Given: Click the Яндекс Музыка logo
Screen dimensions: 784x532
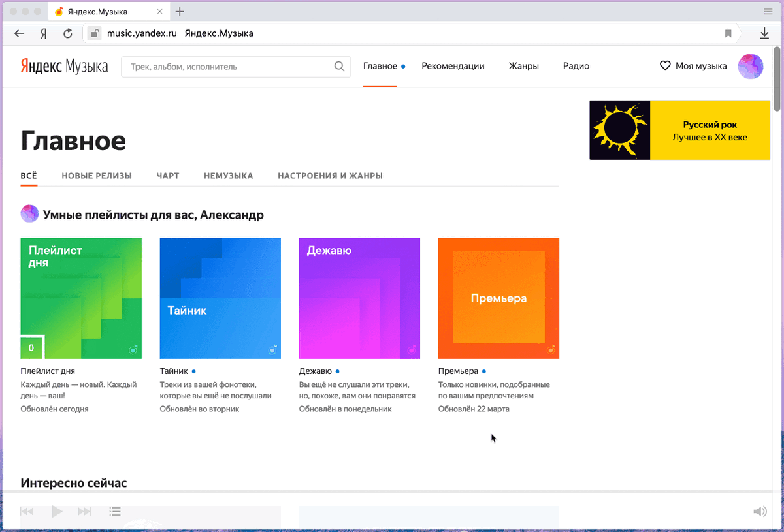Looking at the screenshot, I should 64,66.
